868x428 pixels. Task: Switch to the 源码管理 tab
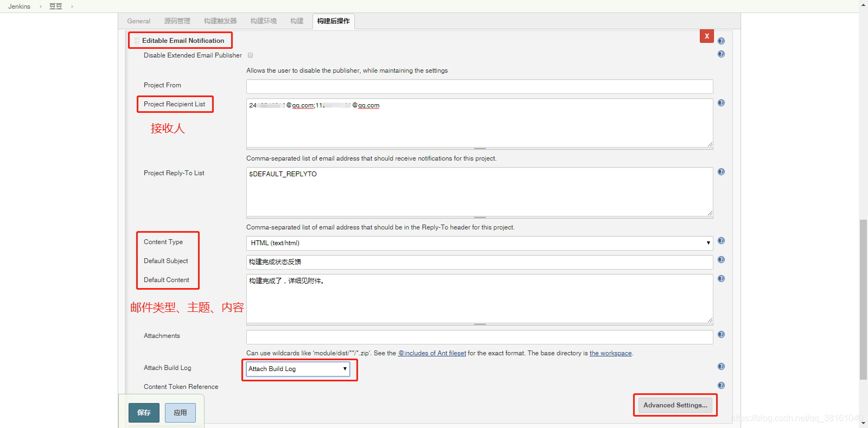(177, 21)
